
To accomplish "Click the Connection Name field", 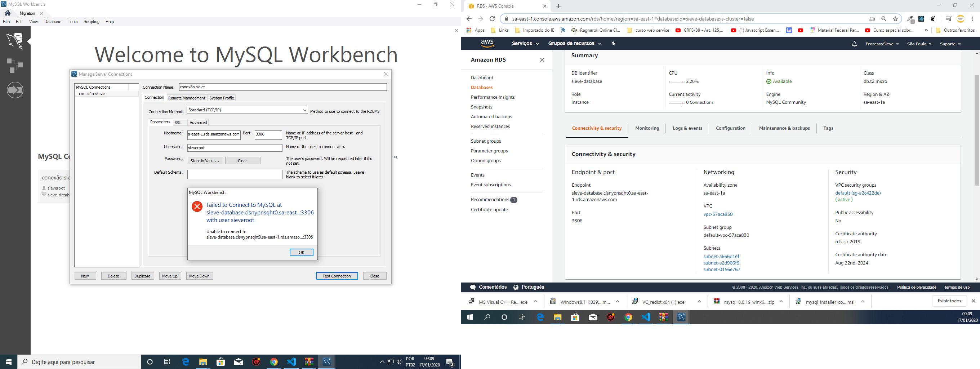I will coord(283,87).
